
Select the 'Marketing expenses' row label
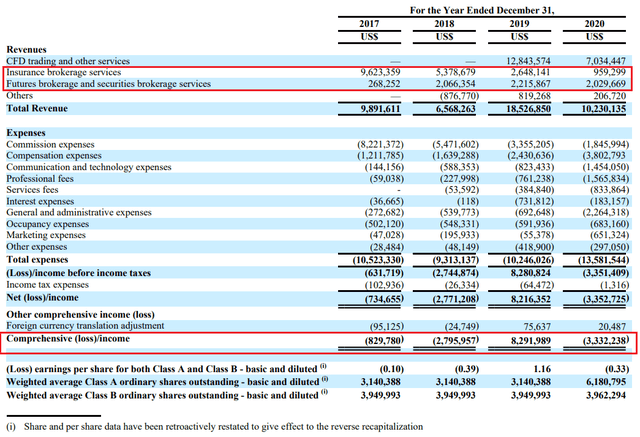(46, 235)
